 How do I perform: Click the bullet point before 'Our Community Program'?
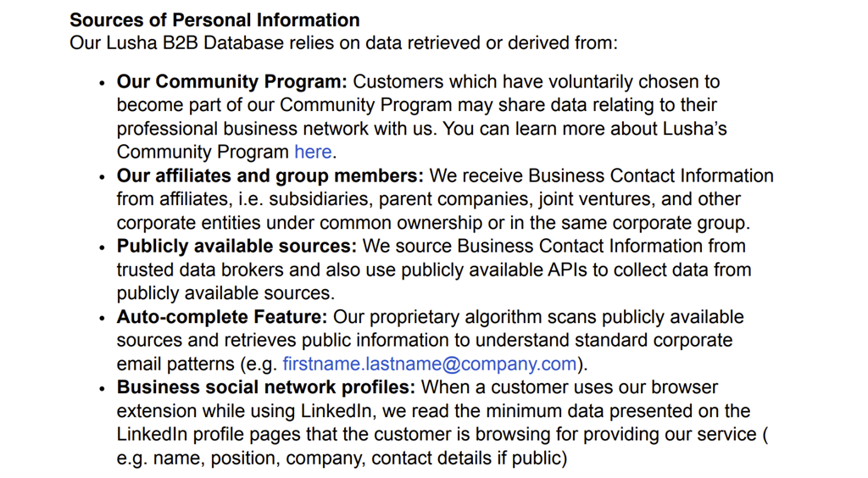(x=103, y=83)
